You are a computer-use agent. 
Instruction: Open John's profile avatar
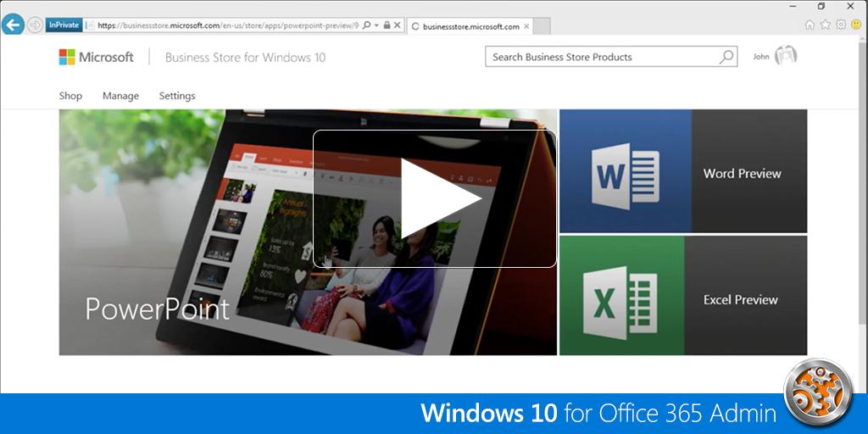pyautogui.click(x=786, y=55)
